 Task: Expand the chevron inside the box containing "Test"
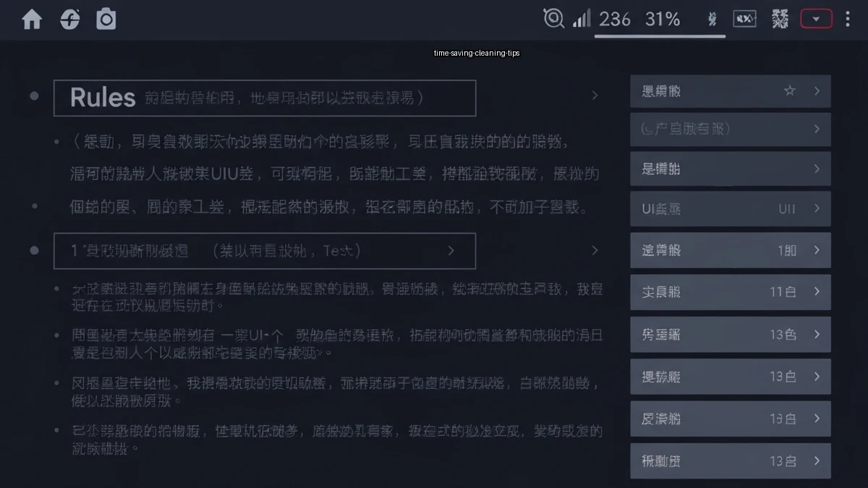pyautogui.click(x=451, y=251)
